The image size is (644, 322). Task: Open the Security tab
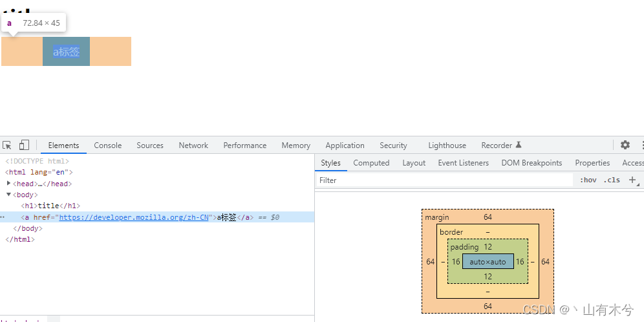click(393, 145)
